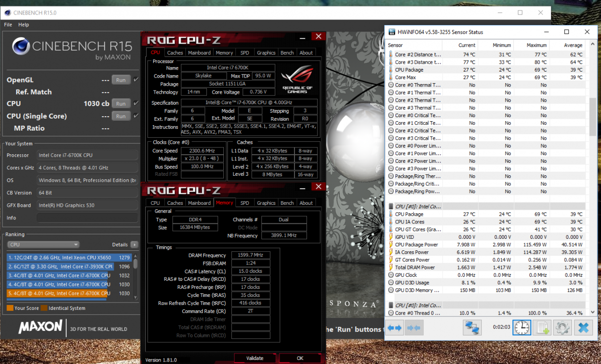The image size is (601, 364).
Task: Run the CPU (Single Core) benchmark
Action: (x=121, y=116)
